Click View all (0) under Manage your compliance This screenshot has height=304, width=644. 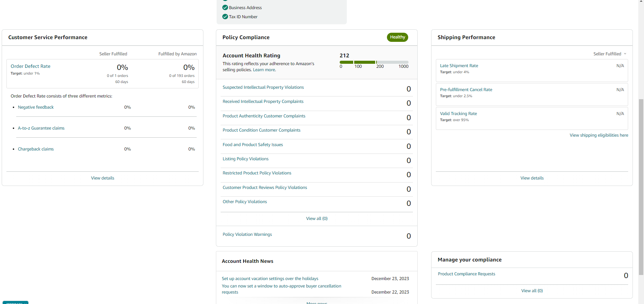pyautogui.click(x=532, y=291)
